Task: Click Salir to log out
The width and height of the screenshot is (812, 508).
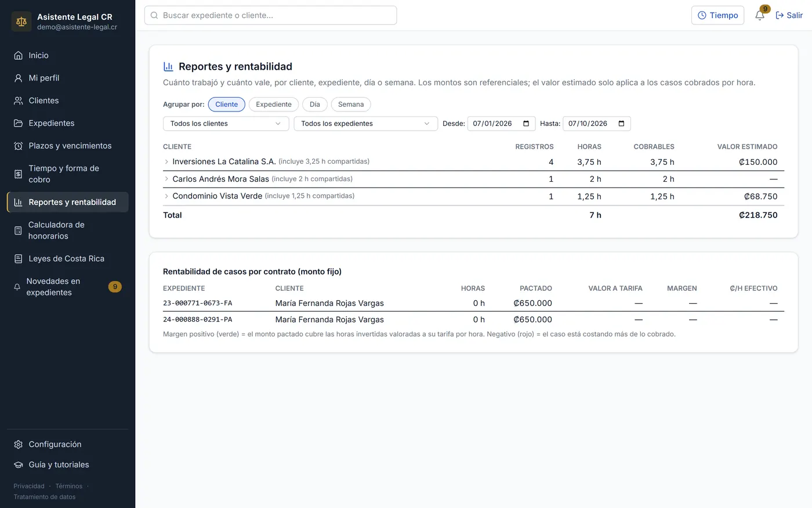Action: [x=789, y=16]
